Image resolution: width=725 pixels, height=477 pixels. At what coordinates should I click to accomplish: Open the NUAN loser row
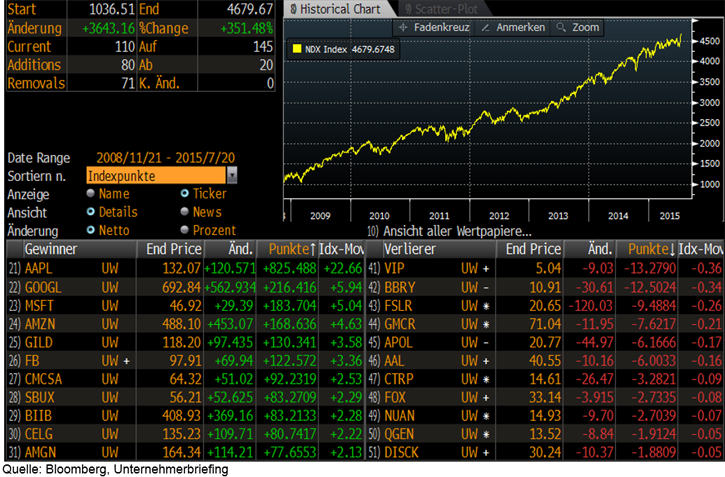545,416
